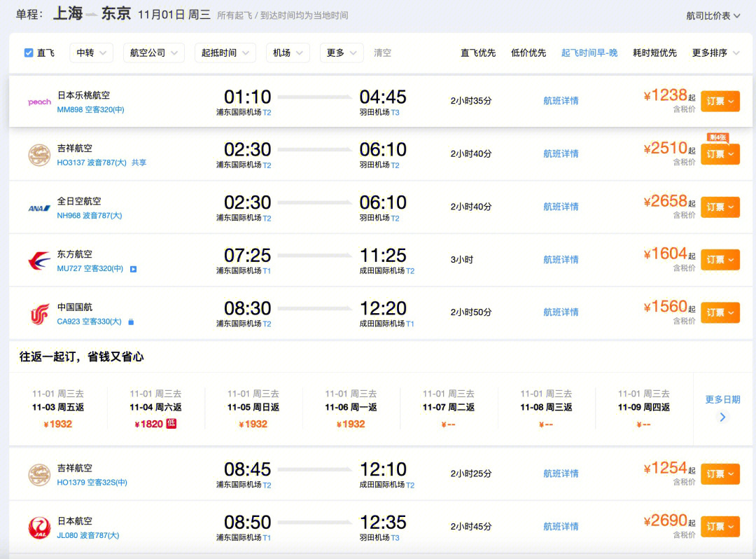Select the 11-04 周六返 round trip option

click(155, 408)
